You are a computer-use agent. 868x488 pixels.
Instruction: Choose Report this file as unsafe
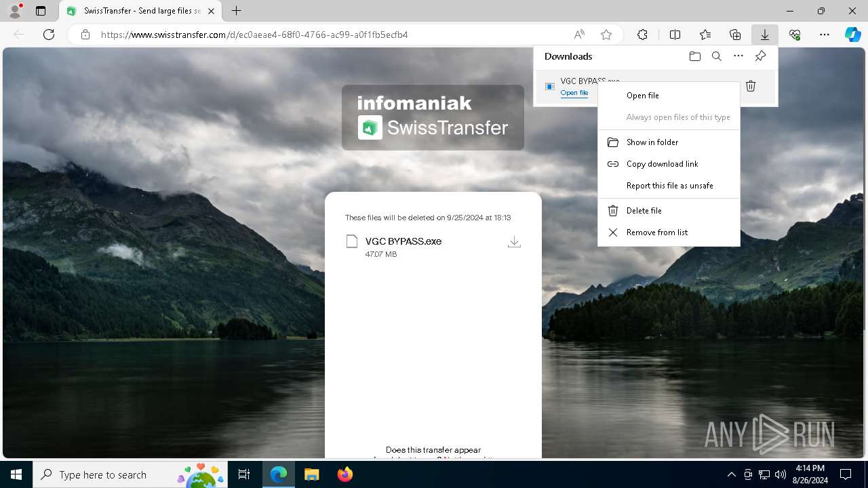(x=669, y=186)
